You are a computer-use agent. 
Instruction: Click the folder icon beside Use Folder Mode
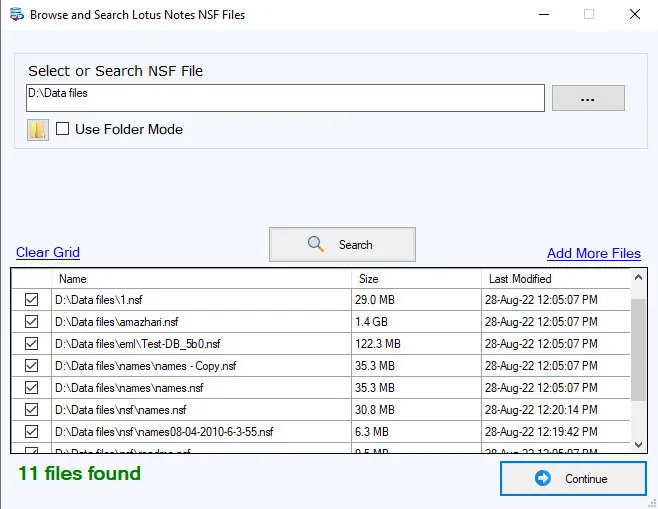pos(38,130)
